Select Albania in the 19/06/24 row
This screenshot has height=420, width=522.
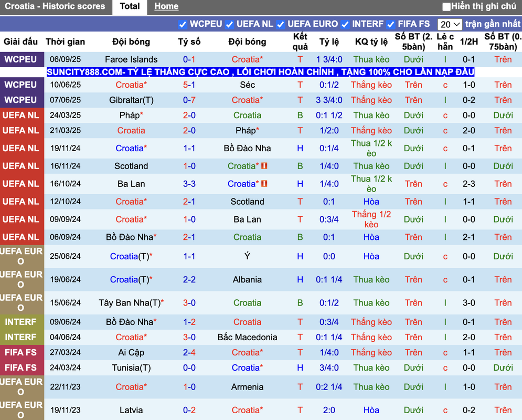coord(247,279)
